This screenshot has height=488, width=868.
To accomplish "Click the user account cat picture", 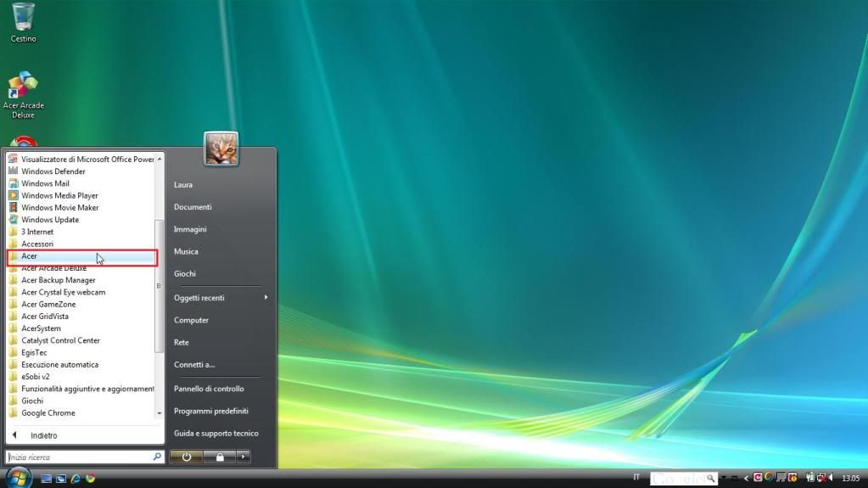I will point(221,149).
